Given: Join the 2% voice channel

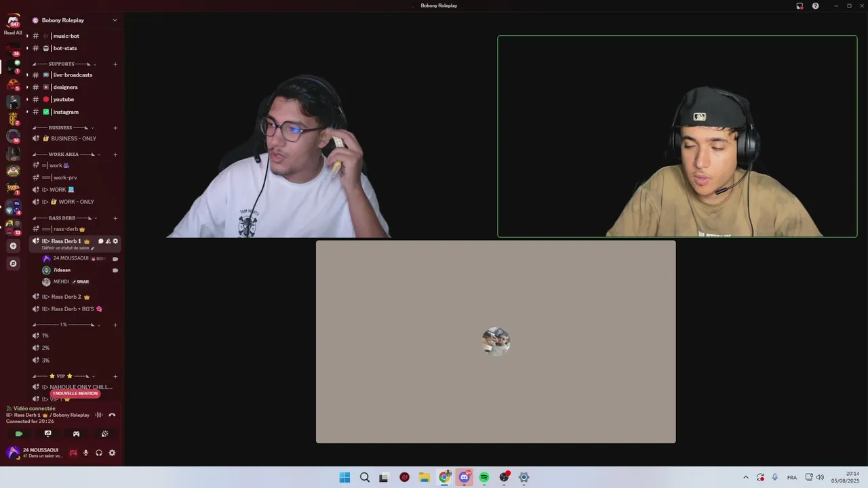Looking at the screenshot, I should pyautogui.click(x=75, y=348).
